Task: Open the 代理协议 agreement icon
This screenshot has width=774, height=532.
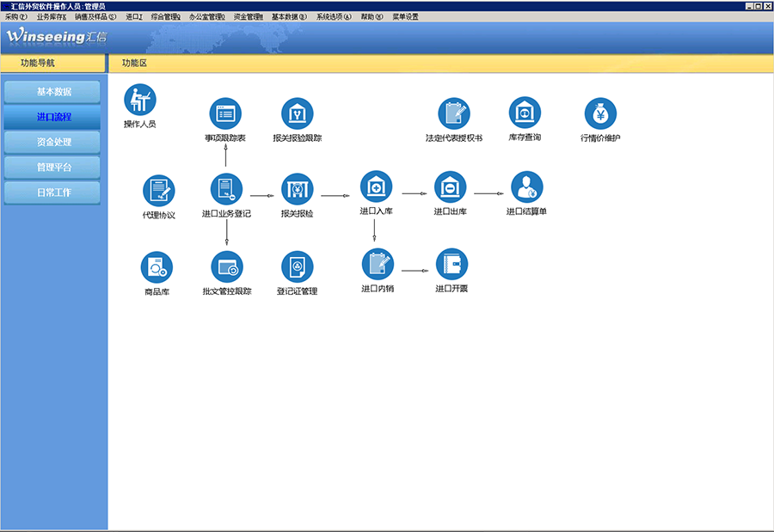Action: pos(158,191)
